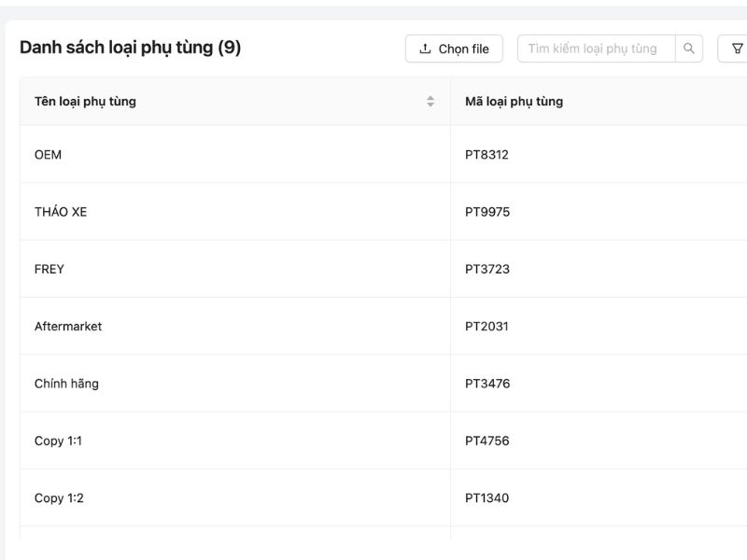Open the filter funnel icon button
This screenshot has height=560, width=747.
point(735,49)
